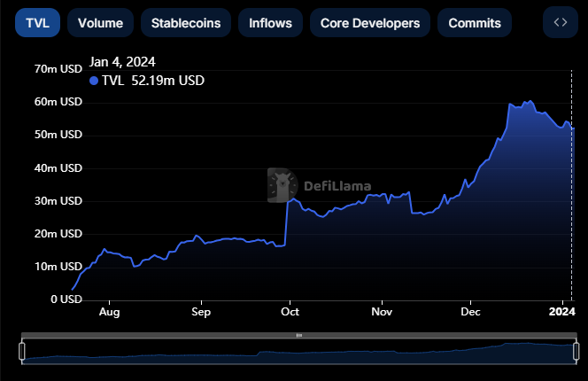Select the Core Developers metric
This screenshot has width=588, height=381.
tap(370, 23)
